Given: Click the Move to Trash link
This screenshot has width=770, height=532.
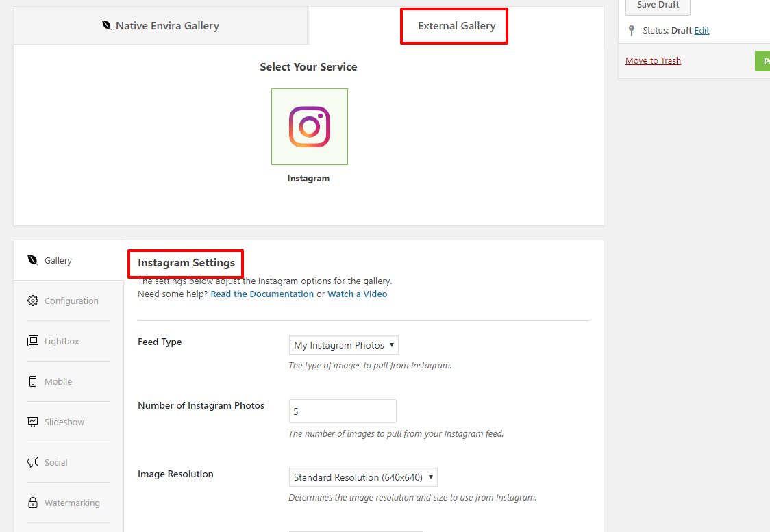Looking at the screenshot, I should [x=653, y=60].
